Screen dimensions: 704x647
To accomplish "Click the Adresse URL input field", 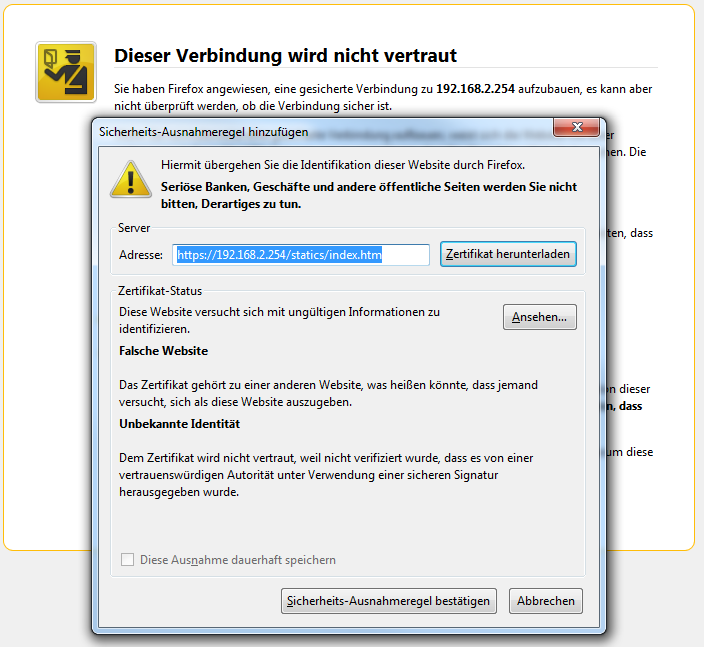I will tap(301, 255).
